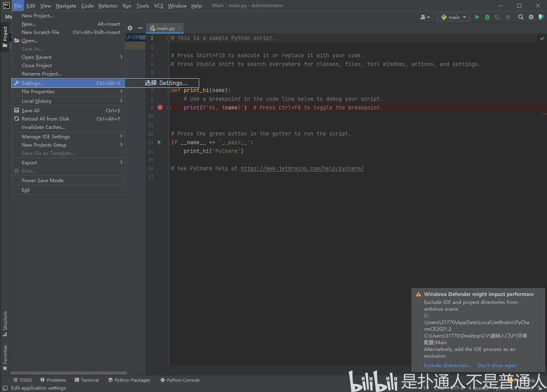Image resolution: width=547 pixels, height=392 pixels.
Task: Click the run gutter arrow at line 13
Action: (159, 142)
